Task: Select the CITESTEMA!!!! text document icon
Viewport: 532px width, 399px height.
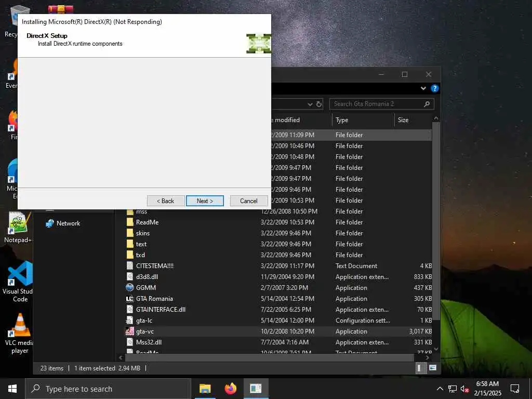Action: 129,265
